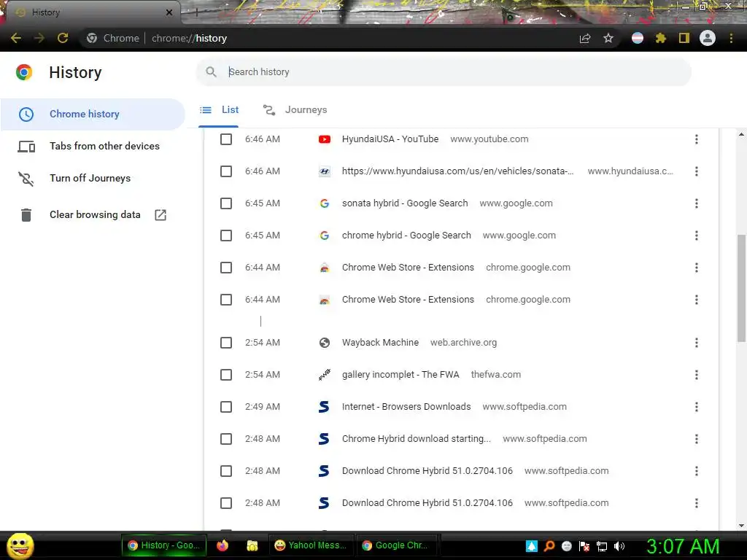
Task: Open the profile avatar menu
Action: [x=708, y=38]
